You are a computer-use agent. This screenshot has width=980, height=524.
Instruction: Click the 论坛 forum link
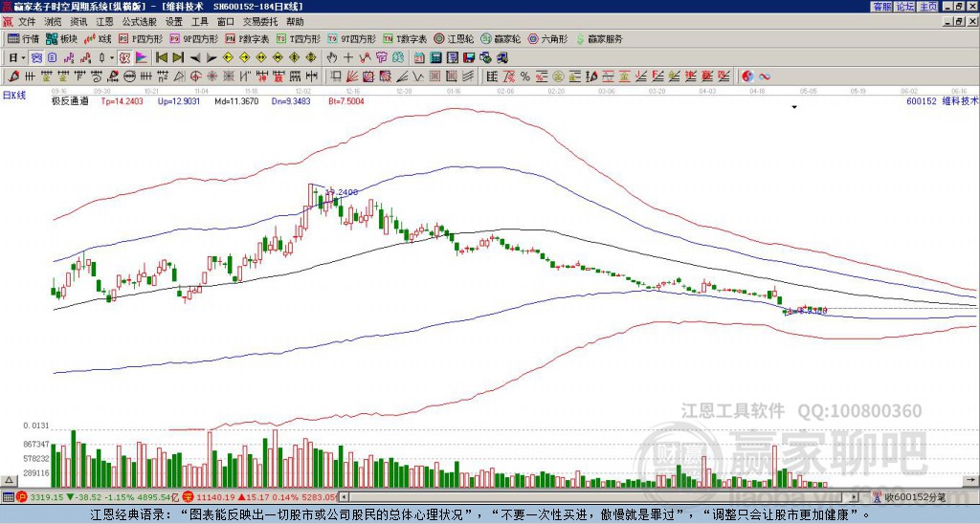coord(905,7)
